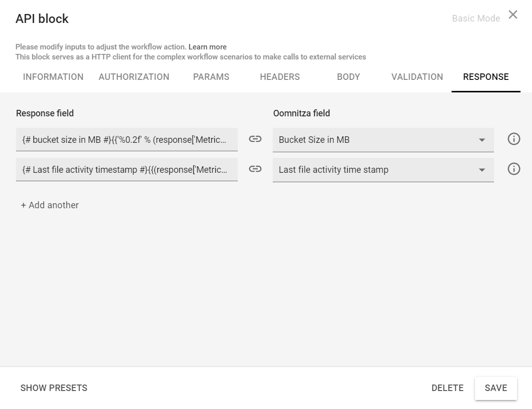Switch to Basic Mode
The image size is (532, 409).
(x=476, y=18)
